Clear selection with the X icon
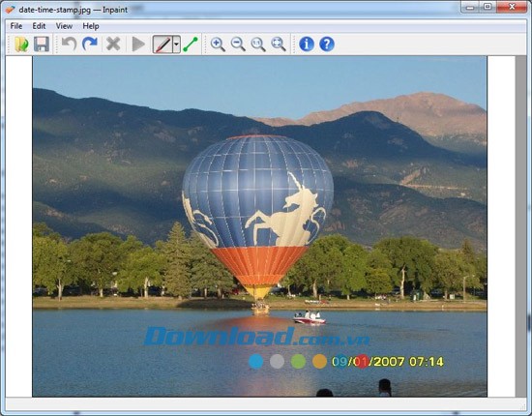Image resolution: width=532 pixels, height=416 pixels. 113,45
